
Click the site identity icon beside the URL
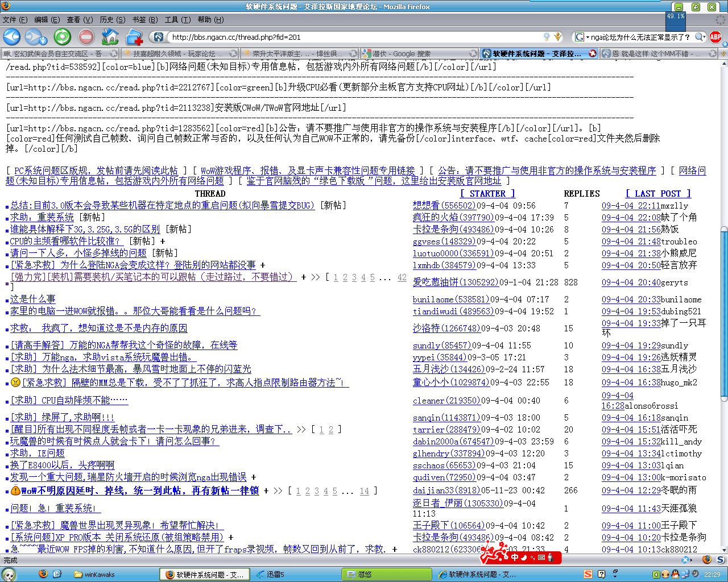click(158, 37)
